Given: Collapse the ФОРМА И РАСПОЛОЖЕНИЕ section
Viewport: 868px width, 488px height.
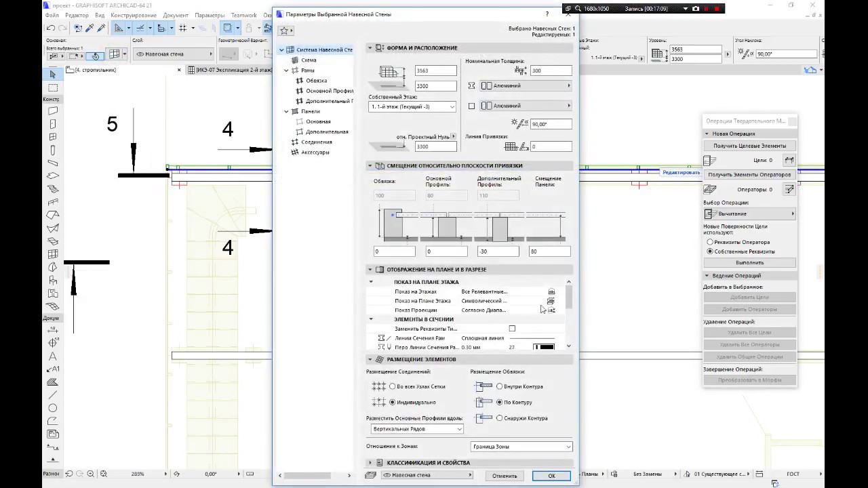Looking at the screenshot, I should (x=370, y=48).
